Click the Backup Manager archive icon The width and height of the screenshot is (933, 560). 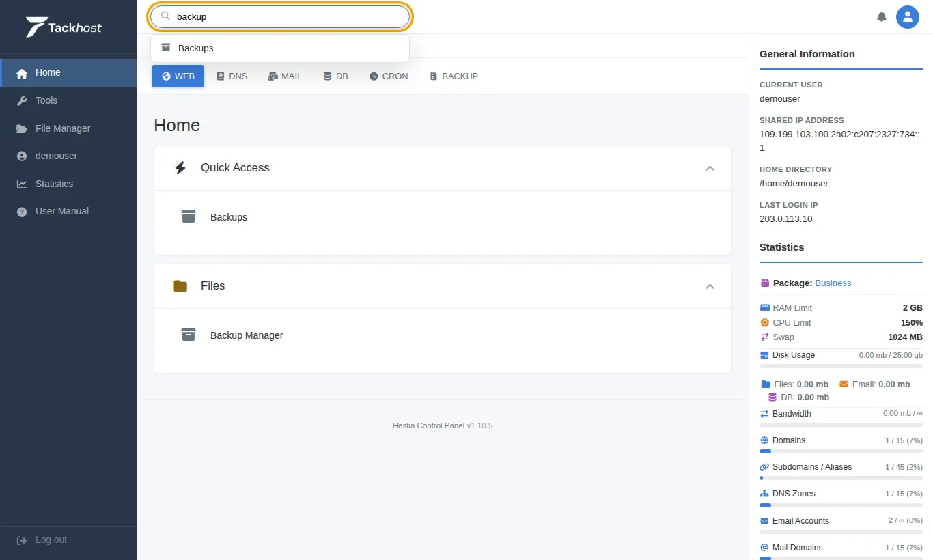click(189, 335)
